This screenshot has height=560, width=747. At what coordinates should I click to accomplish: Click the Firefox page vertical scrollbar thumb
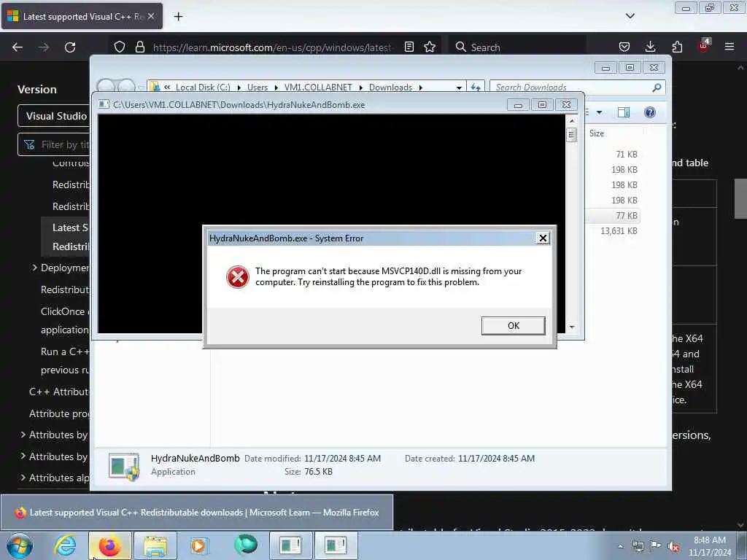coord(740,199)
